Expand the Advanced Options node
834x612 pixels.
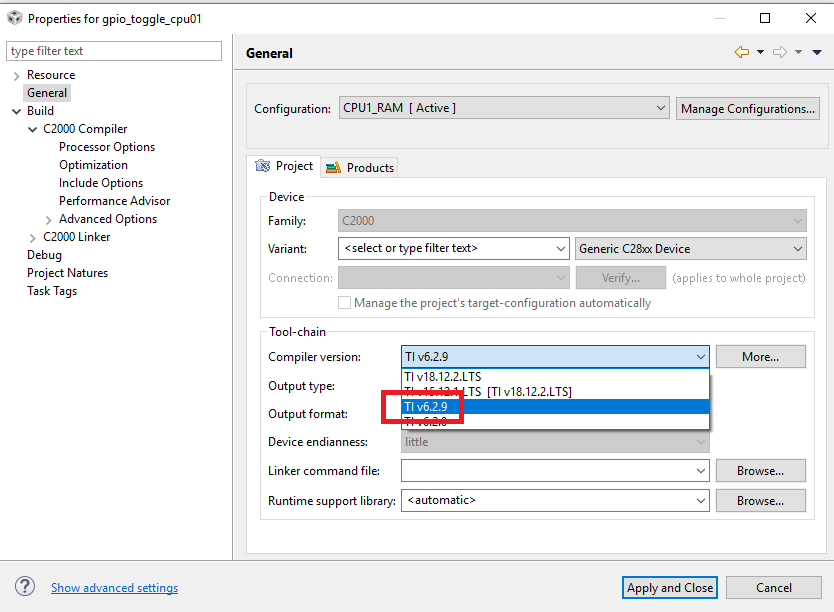[48, 220]
